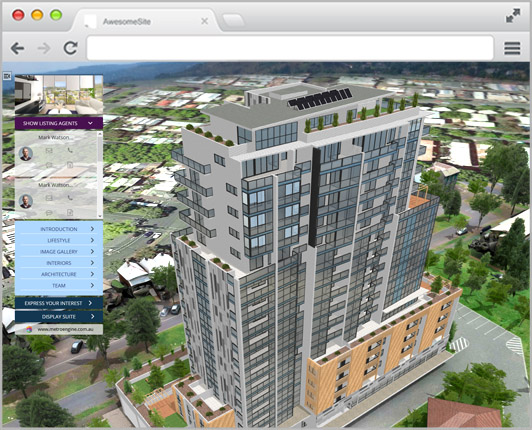Reload the page with the refresh icon
Viewport: 532px width, 430px height.
pyautogui.click(x=71, y=48)
